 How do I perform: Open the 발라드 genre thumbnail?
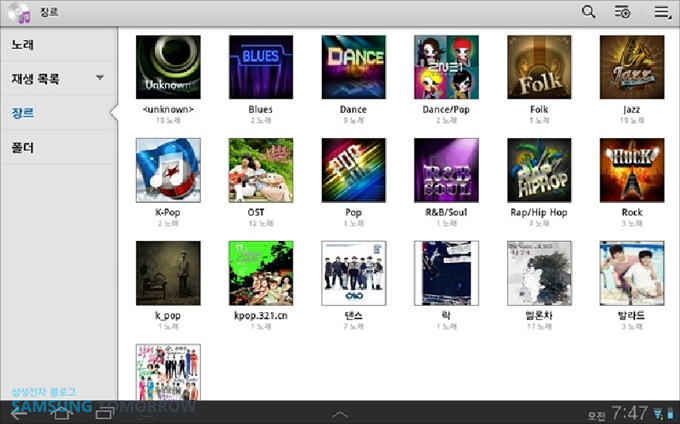pos(632,273)
